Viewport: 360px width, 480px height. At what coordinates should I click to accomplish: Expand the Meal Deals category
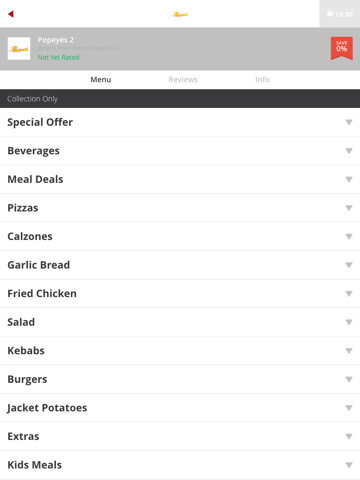180,179
